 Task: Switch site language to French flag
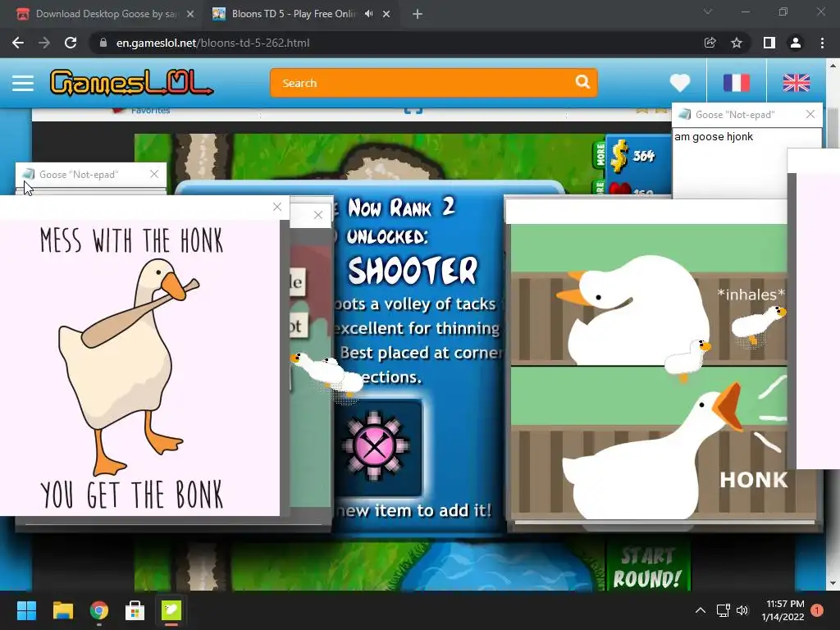tap(736, 83)
